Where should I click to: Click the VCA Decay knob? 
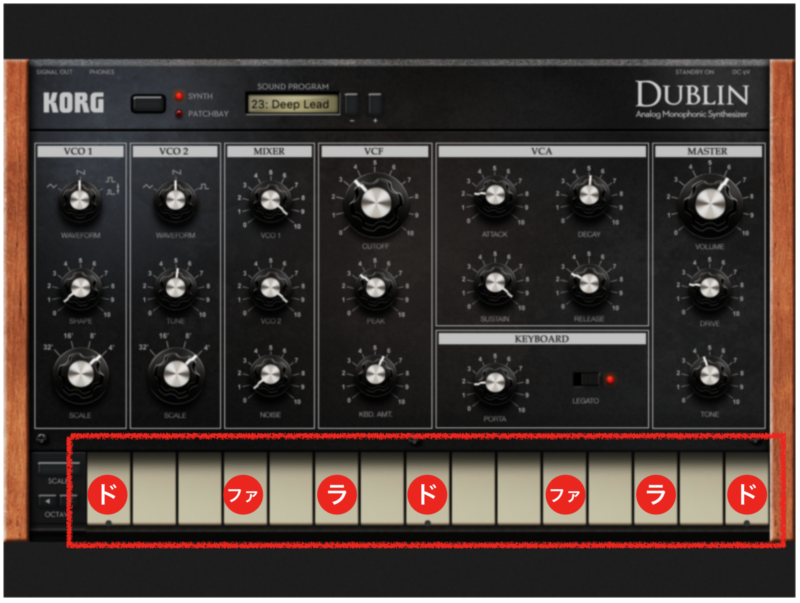coord(589,195)
